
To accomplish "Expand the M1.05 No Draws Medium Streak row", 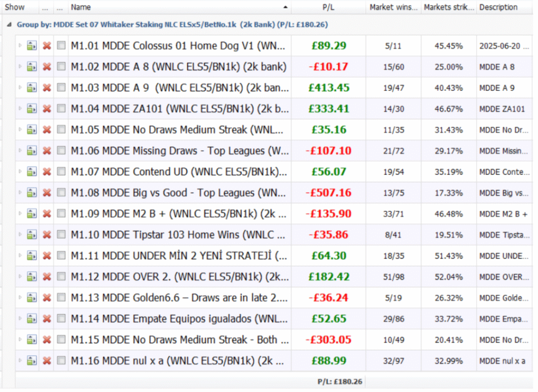I will point(20,130).
